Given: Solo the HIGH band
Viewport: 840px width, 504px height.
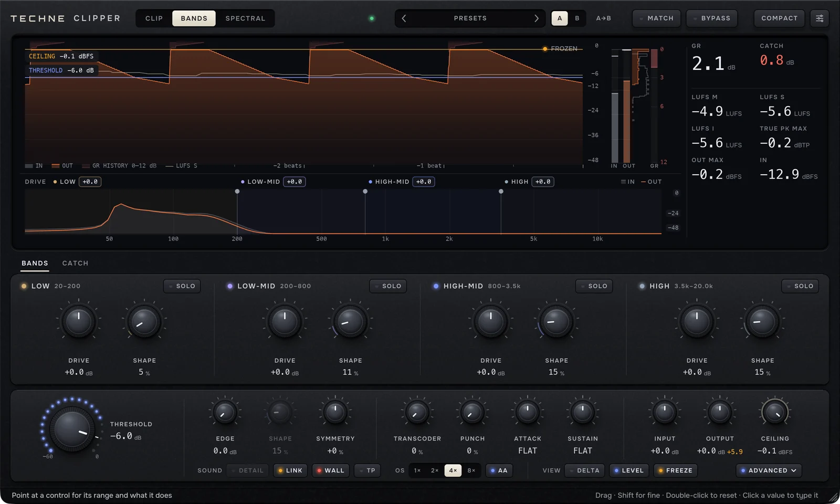Looking at the screenshot, I should [800, 286].
